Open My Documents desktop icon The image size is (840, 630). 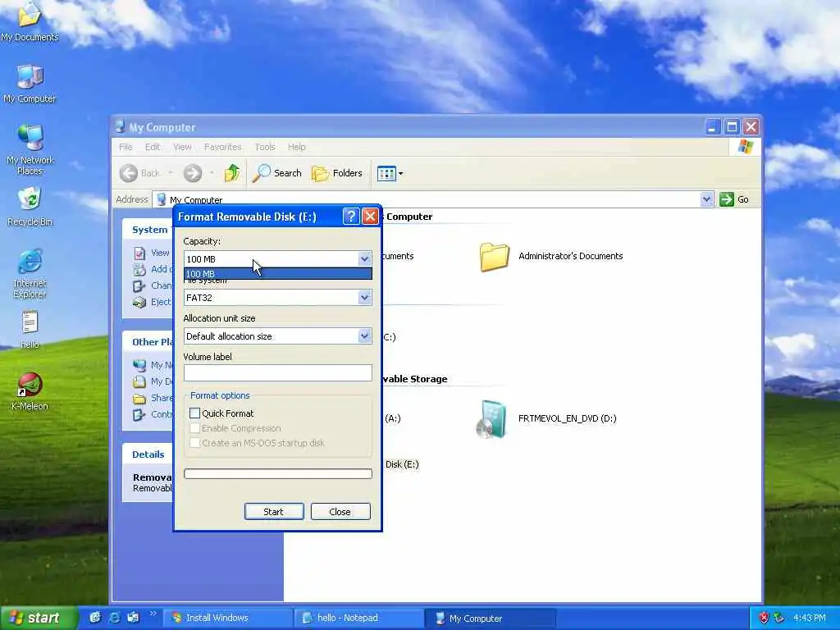[x=30, y=21]
